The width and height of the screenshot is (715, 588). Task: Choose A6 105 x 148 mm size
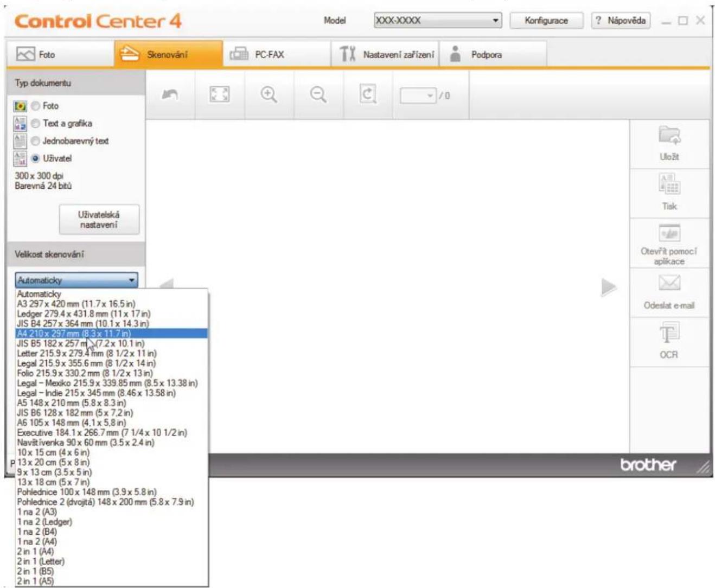point(112,423)
